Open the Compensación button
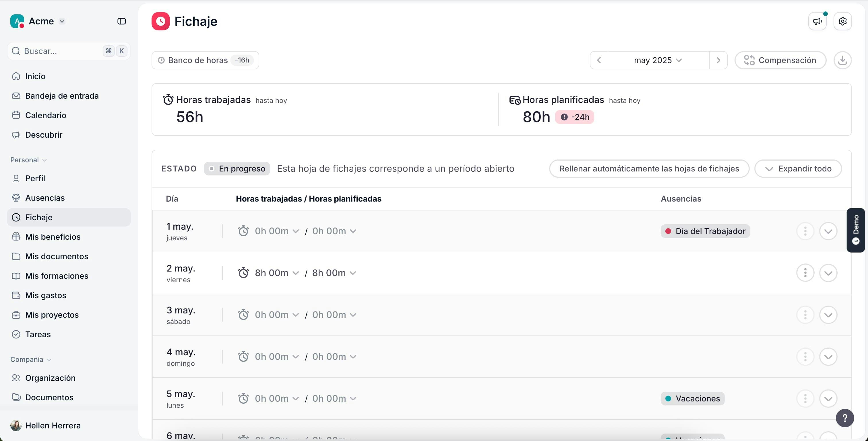The height and width of the screenshot is (441, 868). [780, 60]
